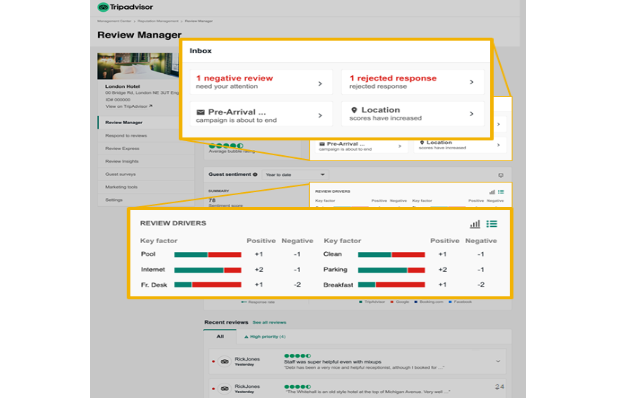Click envelope icon in enlarged Pre-Arrival card
The image size is (622, 398).
(201, 112)
